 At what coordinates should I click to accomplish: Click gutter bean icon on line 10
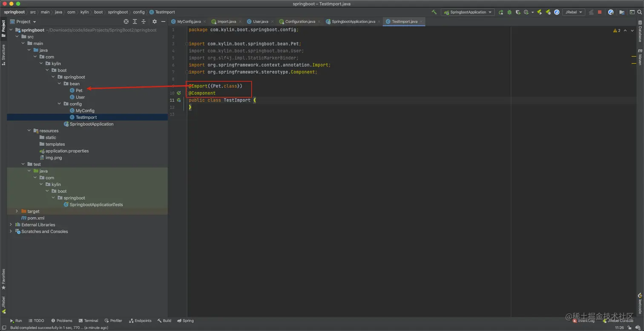[179, 93]
